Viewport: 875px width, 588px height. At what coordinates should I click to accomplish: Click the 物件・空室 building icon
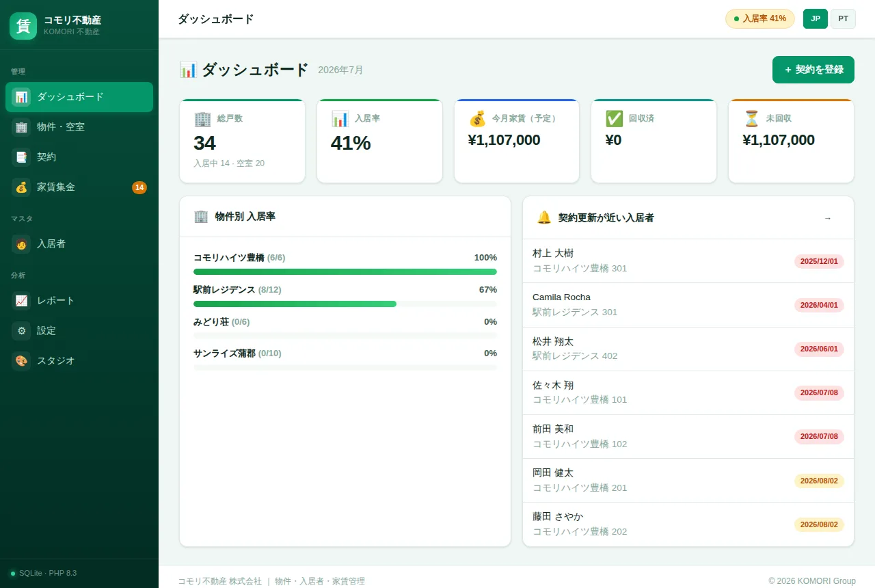coord(21,127)
